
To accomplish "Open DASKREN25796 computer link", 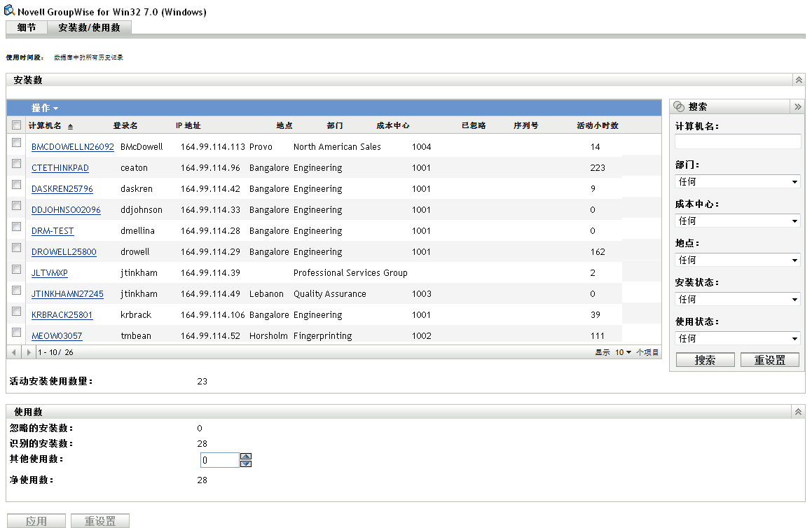I will click(x=62, y=189).
